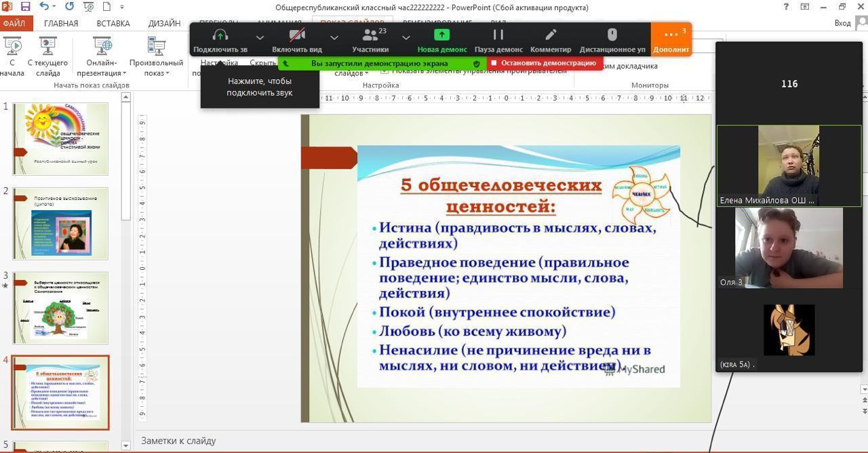Expand audio options arrow next to headphones

click(x=260, y=37)
